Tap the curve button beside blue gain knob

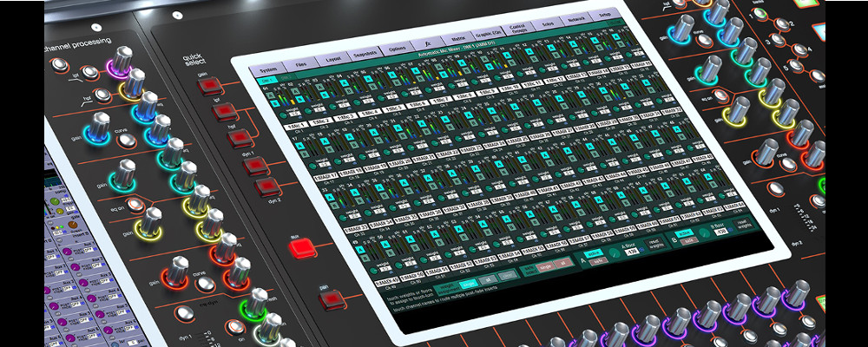(127, 141)
